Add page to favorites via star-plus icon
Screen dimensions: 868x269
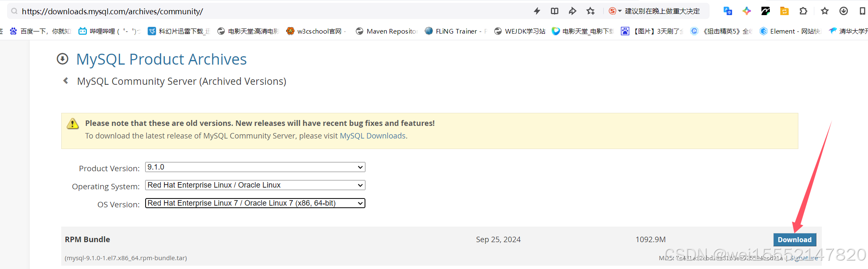point(591,11)
